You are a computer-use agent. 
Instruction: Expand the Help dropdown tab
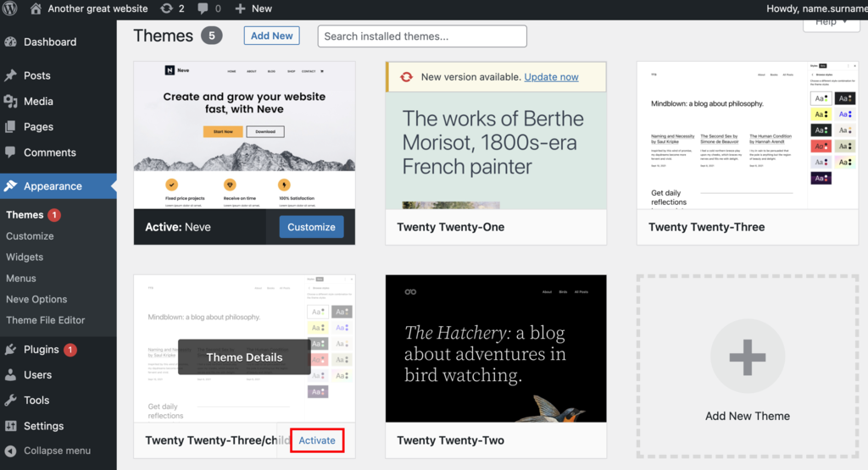pos(832,23)
